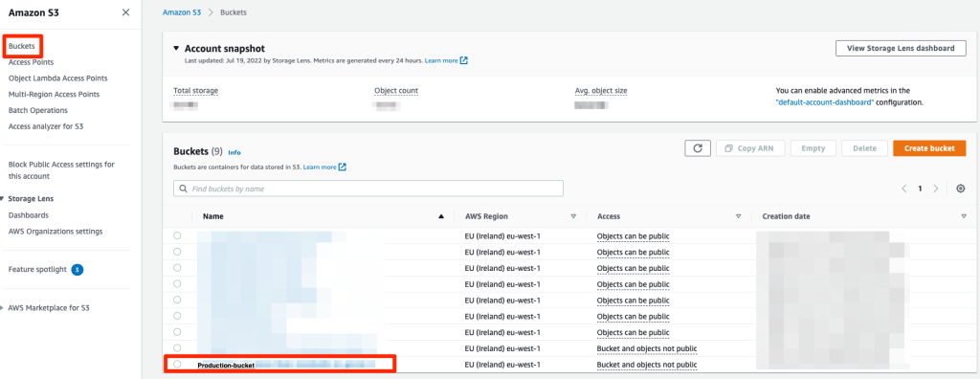Click the Create bucket button

tap(929, 148)
